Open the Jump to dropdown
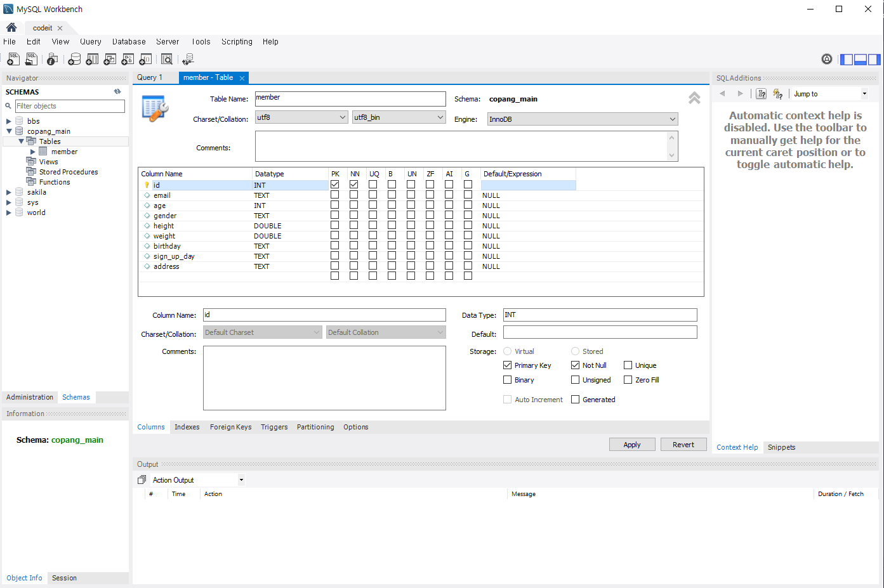This screenshot has width=884, height=588. (830, 94)
